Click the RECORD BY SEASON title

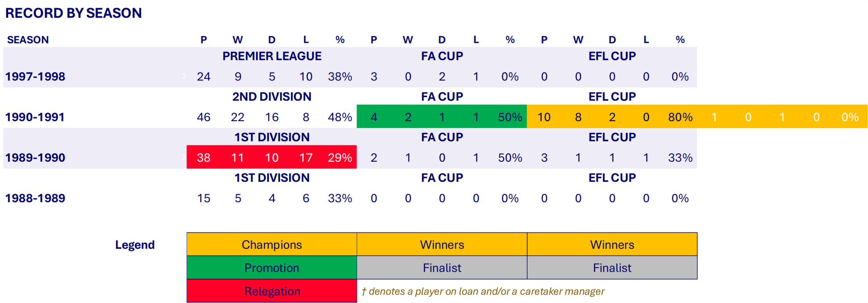[x=73, y=13]
